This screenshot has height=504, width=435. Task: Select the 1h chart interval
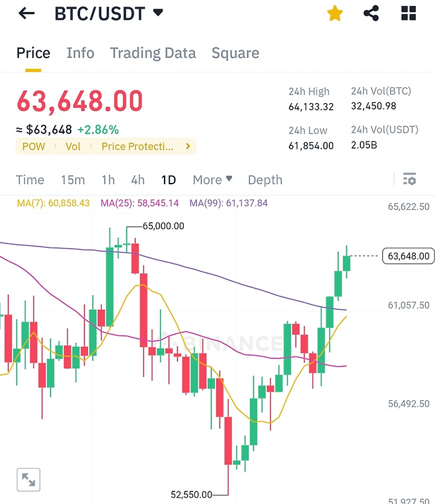tap(108, 180)
